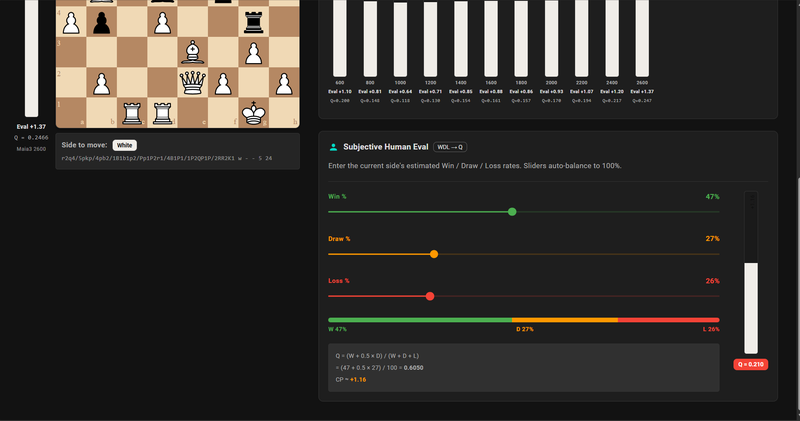Viewport: 800px width, 421px height.
Task: Click the Win % slider handle
Action: pyautogui.click(x=512, y=212)
